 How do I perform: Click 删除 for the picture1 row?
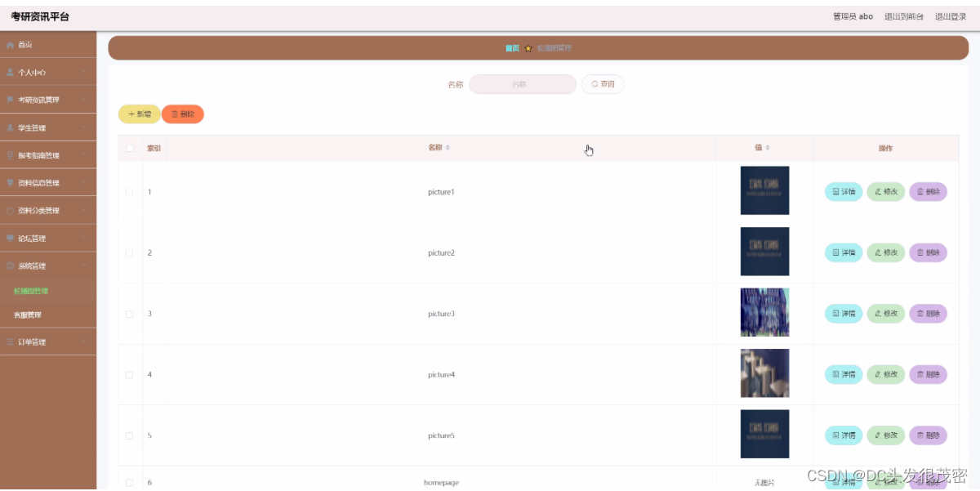point(929,192)
